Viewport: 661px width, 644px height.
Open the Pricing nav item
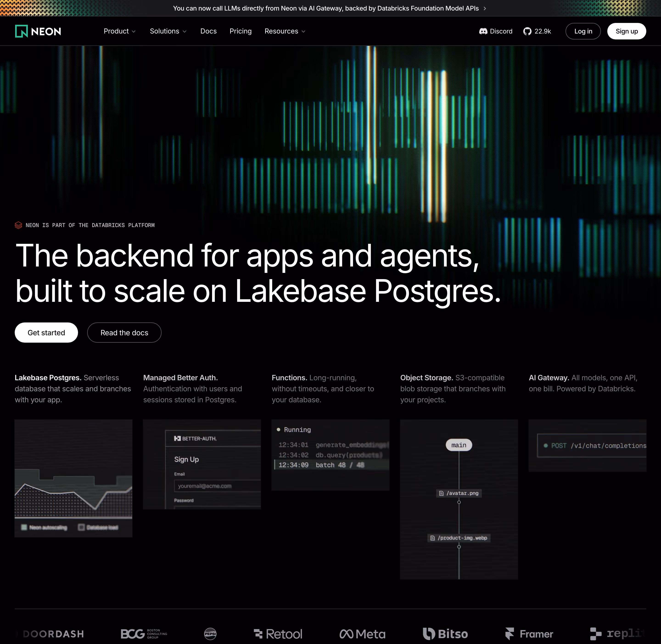point(241,31)
